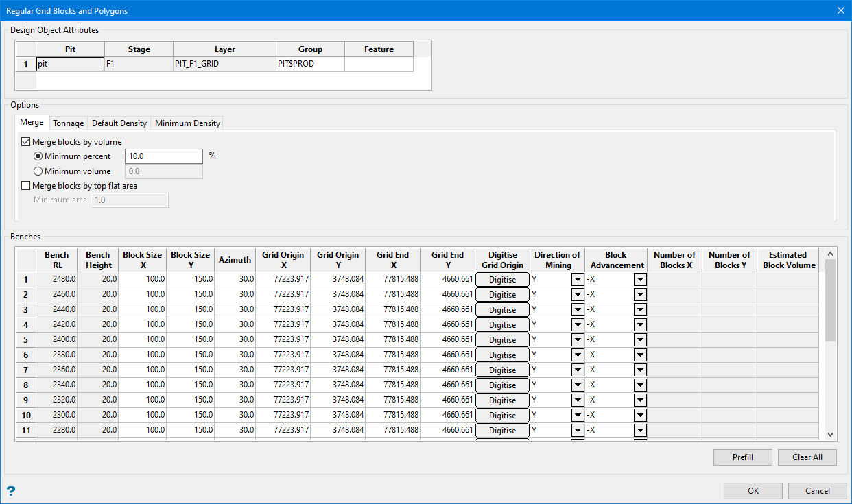The width and height of the screenshot is (852, 504).
Task: Open Direction of Mining dropdown in row 1
Action: click(578, 280)
